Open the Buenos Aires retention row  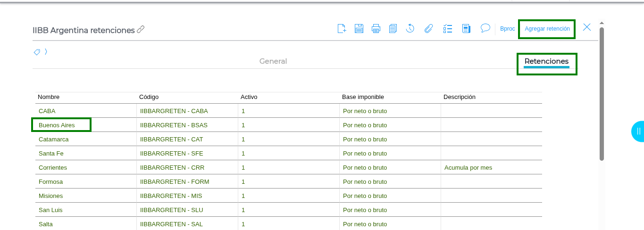[57, 125]
